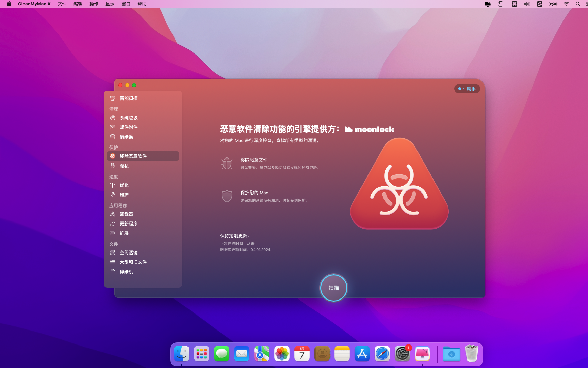
Task: Select System Junk (系统垃圾) module
Action: coord(128,118)
